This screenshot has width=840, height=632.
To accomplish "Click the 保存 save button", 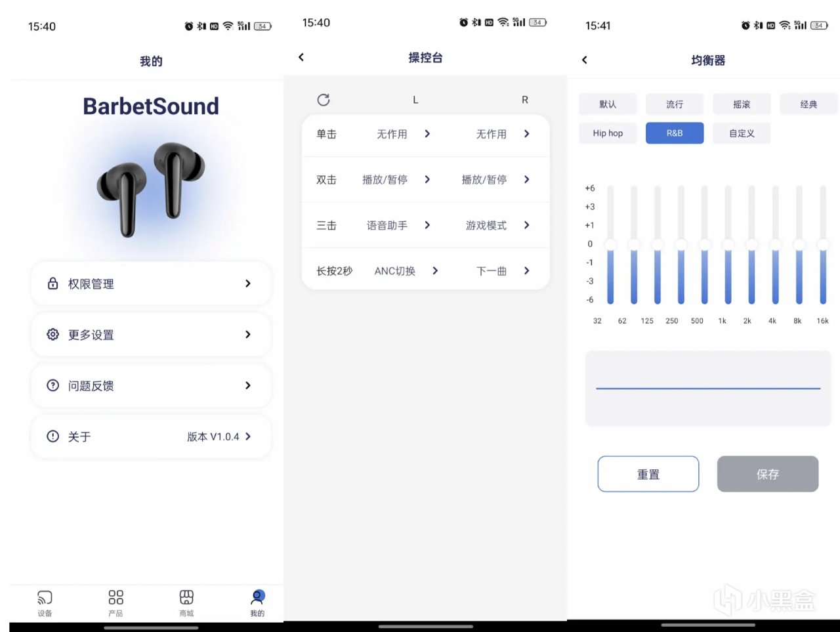I will coord(768,474).
